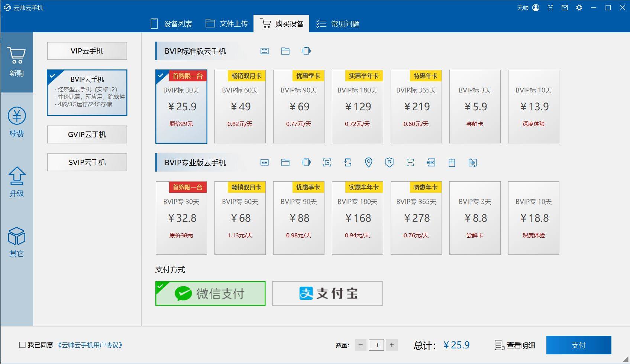
Task: Click the 支付 pay button
Action: pos(579,345)
